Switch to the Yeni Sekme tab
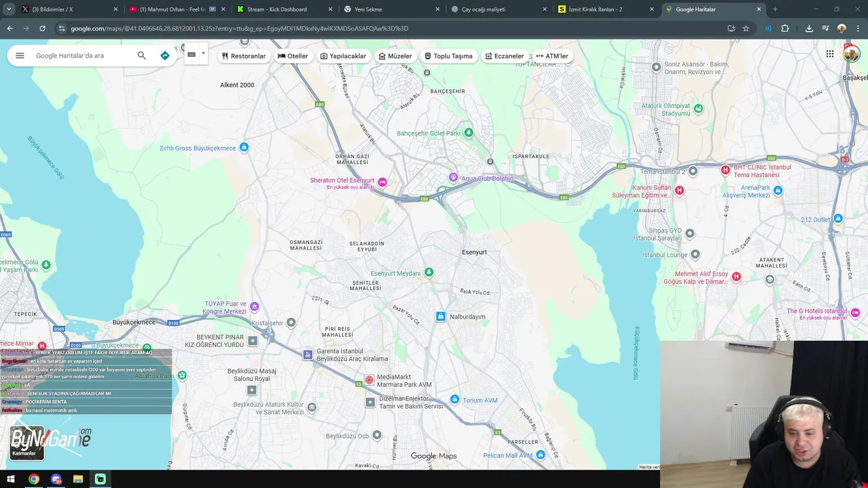This screenshot has height=488, width=868. [x=392, y=9]
